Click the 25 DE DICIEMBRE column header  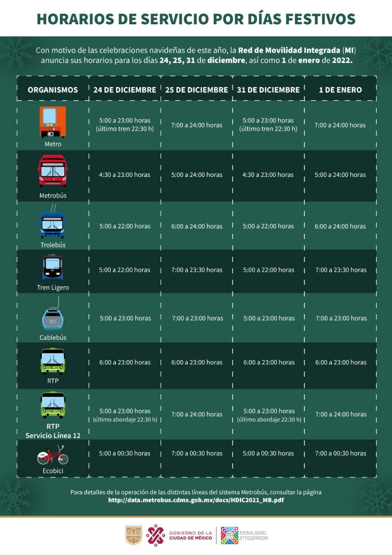coord(196,90)
